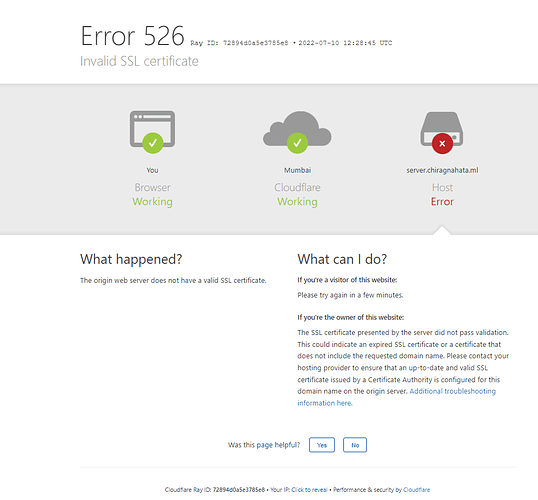This screenshot has height=500, width=538.
Task: Click the browser window icon
Action: point(152,129)
